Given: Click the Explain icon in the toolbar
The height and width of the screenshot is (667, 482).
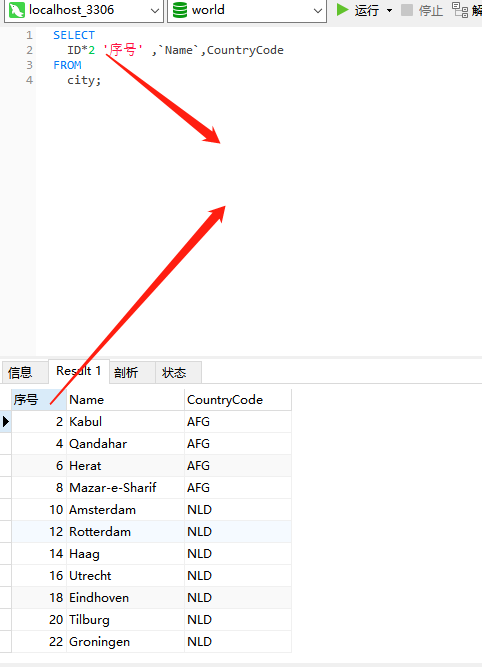Looking at the screenshot, I should click(x=460, y=10).
